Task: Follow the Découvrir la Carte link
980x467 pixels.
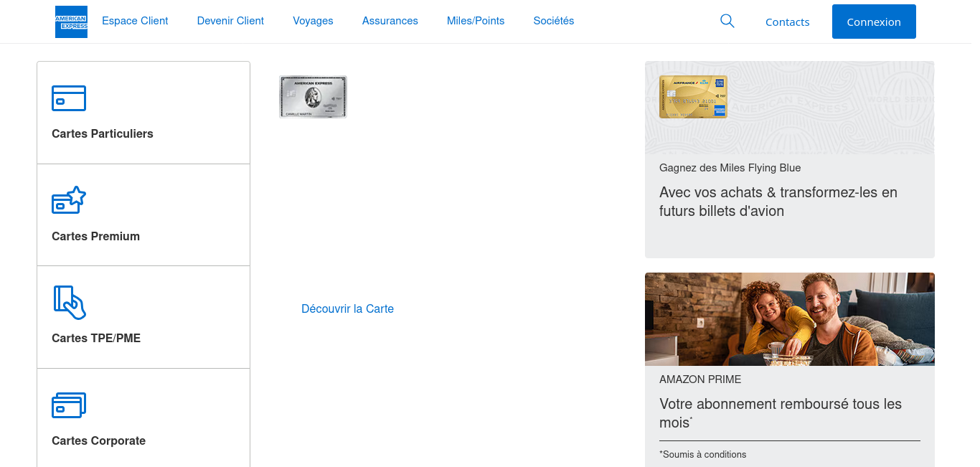Action: [x=347, y=308]
